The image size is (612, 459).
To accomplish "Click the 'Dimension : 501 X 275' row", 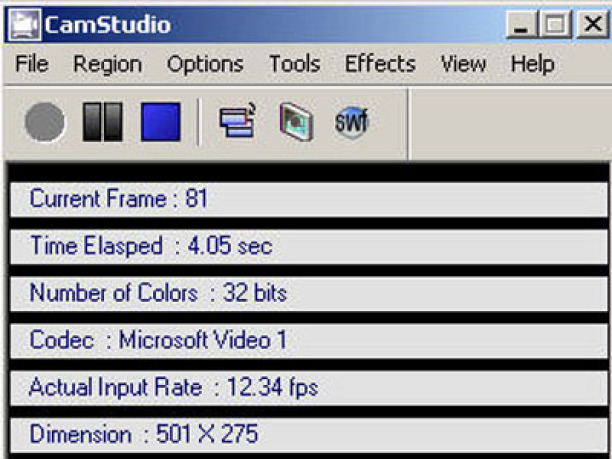I will 309,435.
